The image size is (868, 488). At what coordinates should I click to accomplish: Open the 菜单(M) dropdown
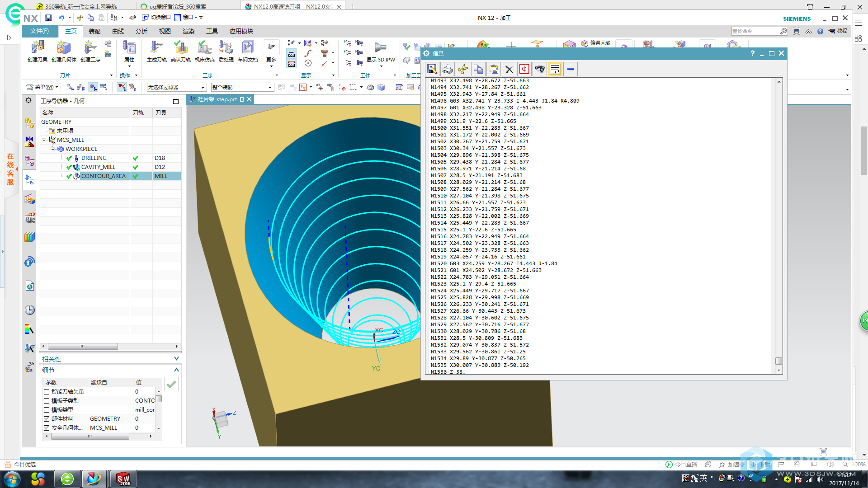pyautogui.click(x=42, y=87)
